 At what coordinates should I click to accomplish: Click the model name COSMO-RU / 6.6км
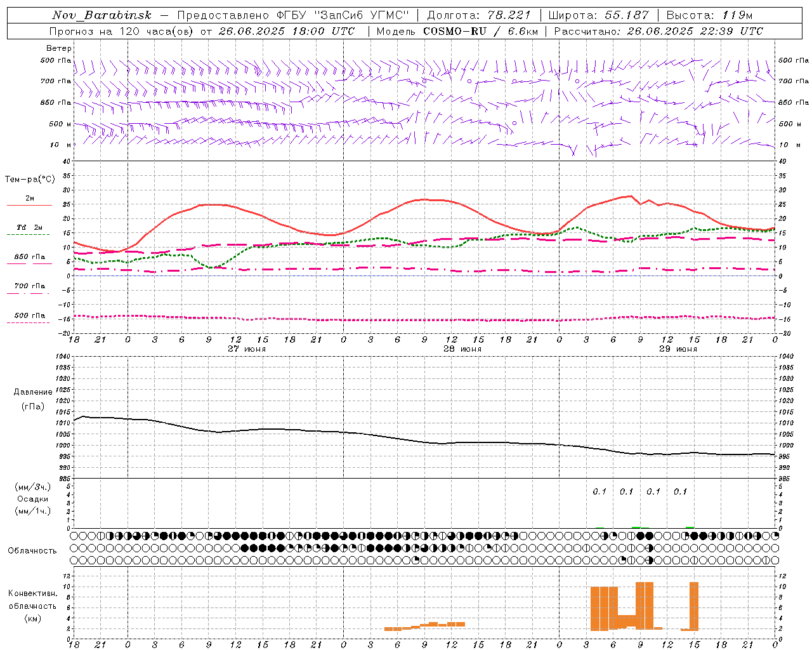click(x=481, y=31)
